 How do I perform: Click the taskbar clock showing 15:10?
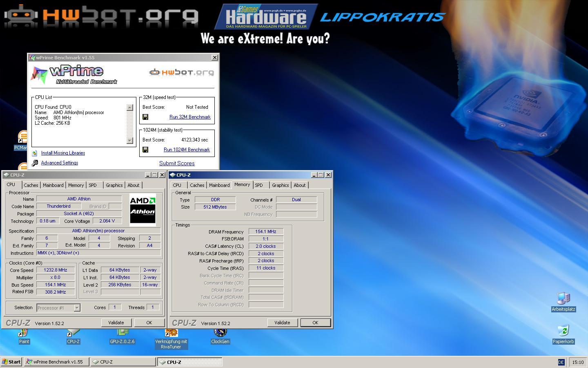click(578, 362)
